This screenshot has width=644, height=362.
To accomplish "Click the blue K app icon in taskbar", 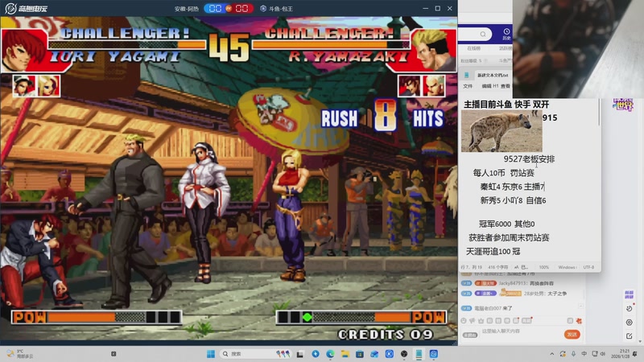I will [390, 354].
